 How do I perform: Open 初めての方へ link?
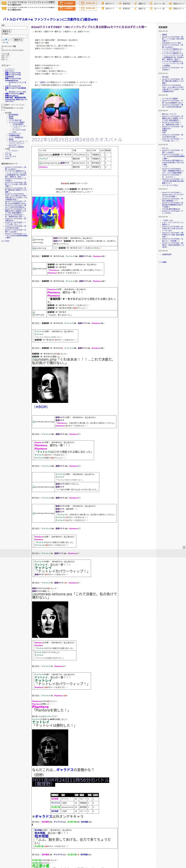pyautogui.click(x=10, y=71)
